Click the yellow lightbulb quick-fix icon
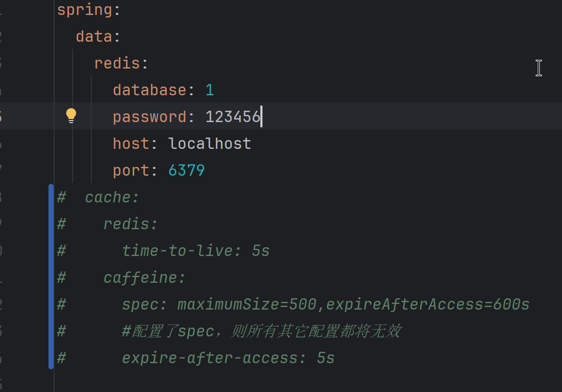Viewport: 562px width, 392px height. [x=71, y=116]
